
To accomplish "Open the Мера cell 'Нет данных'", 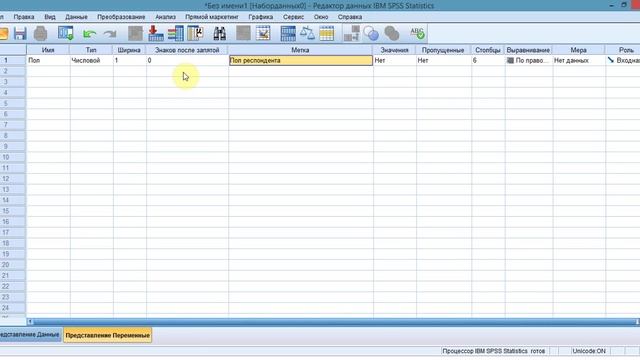I will 579,60.
